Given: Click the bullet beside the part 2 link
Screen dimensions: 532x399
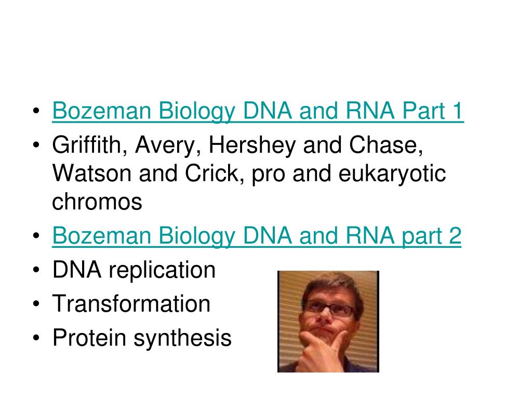Looking at the screenshot, I should (x=36, y=235).
